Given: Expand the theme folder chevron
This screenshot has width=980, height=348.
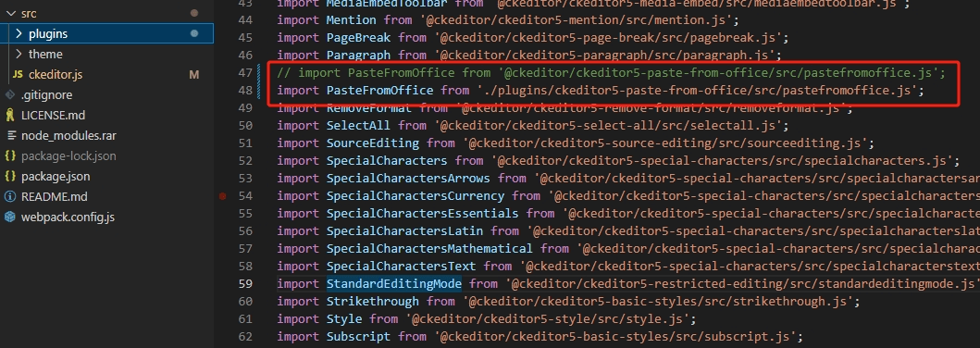Looking at the screenshot, I should pos(19,55).
